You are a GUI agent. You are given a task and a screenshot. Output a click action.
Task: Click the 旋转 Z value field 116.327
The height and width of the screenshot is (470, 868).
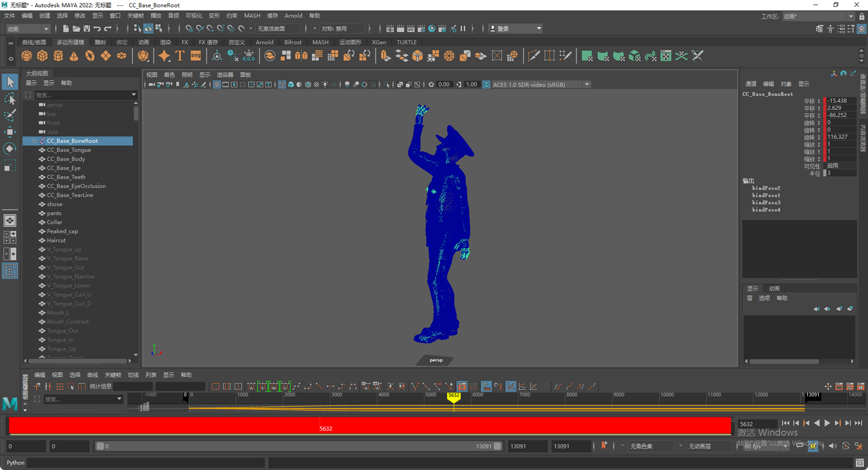tap(841, 137)
